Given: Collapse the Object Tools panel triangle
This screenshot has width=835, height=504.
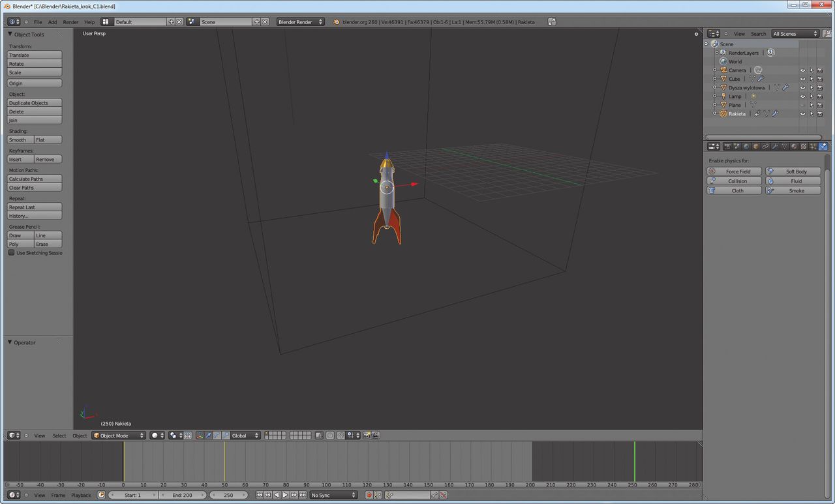Looking at the screenshot, I should pos(10,34).
